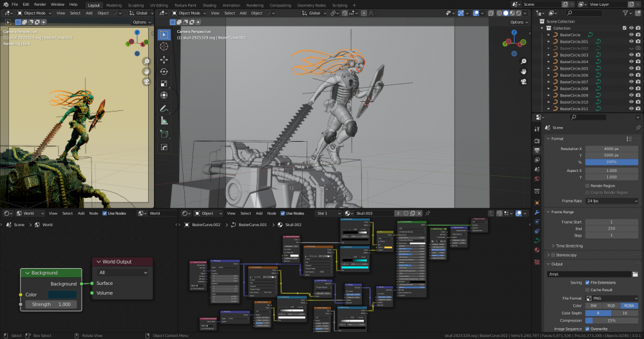Toggle Use Nodes in the World node editor

[104, 213]
